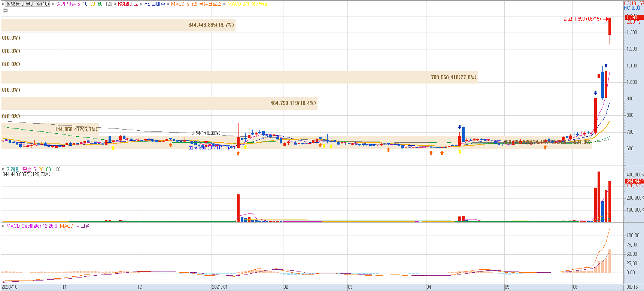Image resolution: width=644 pixels, height=291 pixels.
Task: Click the red January volume spike bar
Action: point(238,208)
